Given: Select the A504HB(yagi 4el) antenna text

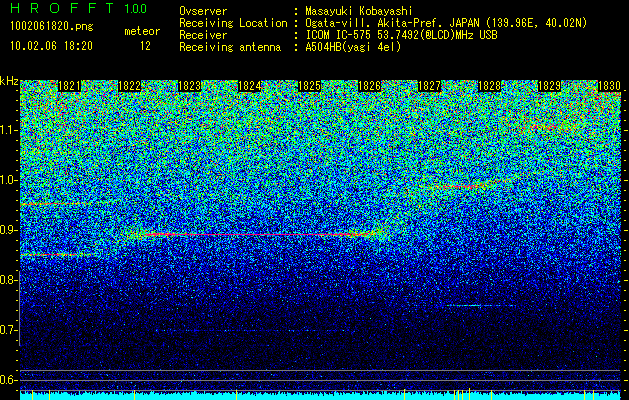Looking at the screenshot, I should click(353, 47).
